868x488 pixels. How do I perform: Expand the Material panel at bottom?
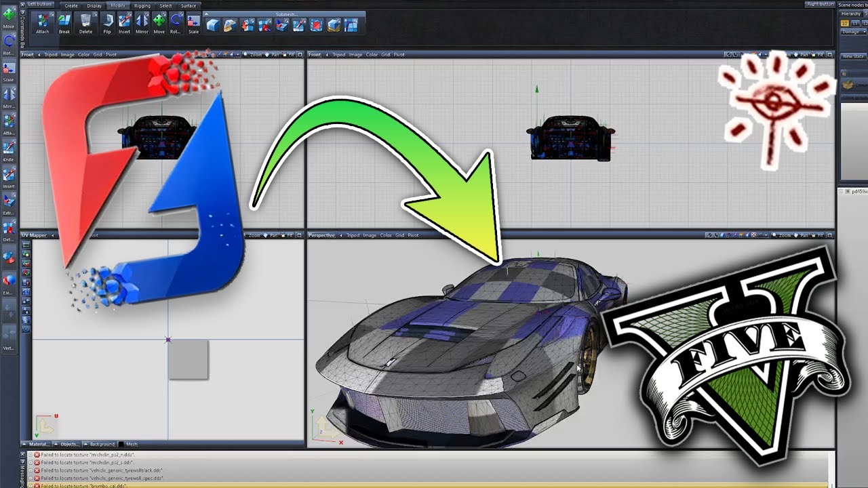35,444
